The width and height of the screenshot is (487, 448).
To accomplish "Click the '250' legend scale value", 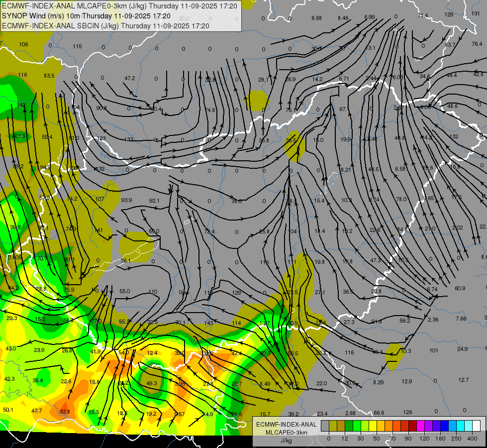I will click(x=456, y=439).
